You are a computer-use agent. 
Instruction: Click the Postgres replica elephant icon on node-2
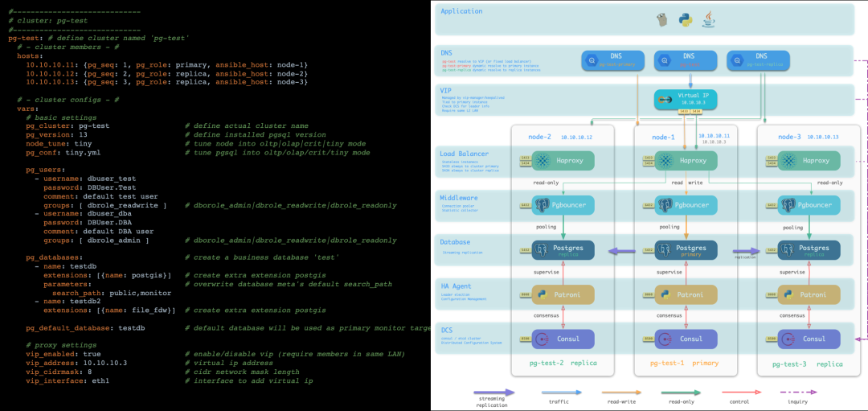click(x=541, y=250)
